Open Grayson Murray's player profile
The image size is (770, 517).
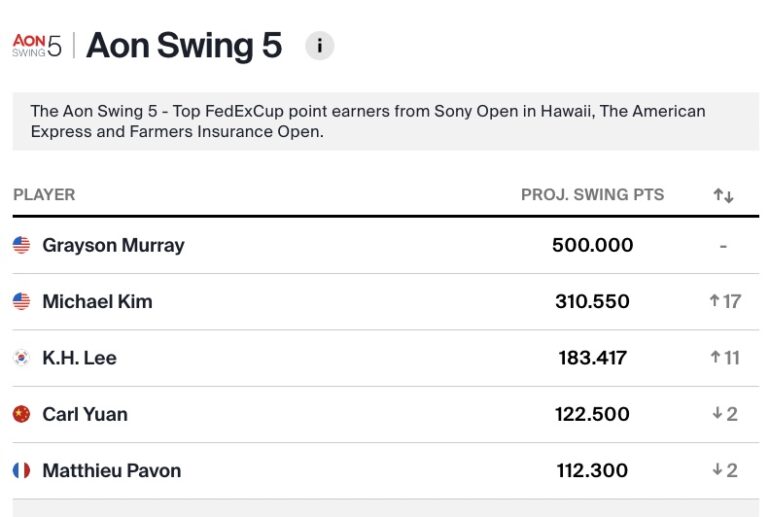click(x=113, y=245)
